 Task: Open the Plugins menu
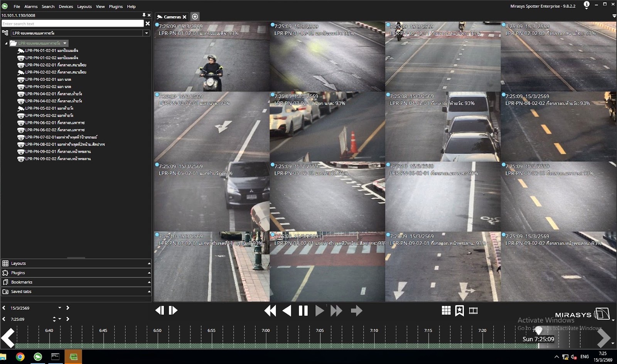point(116,7)
